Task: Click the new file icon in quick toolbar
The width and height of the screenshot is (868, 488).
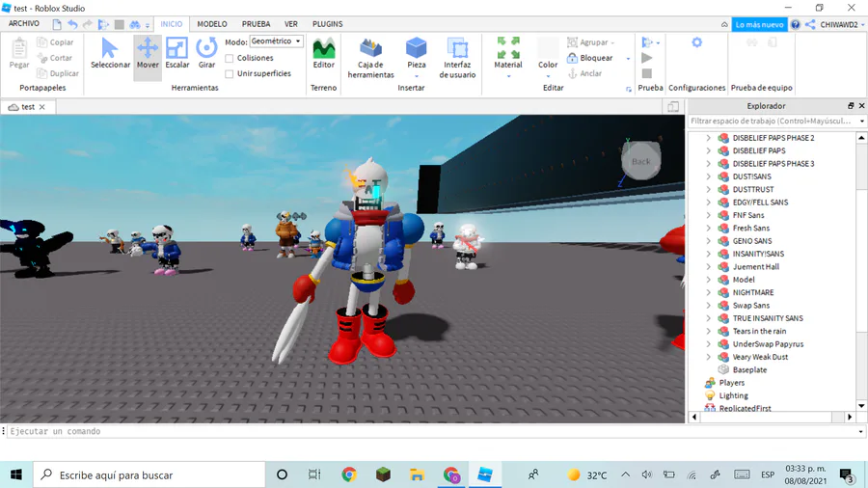Action: click(x=57, y=24)
